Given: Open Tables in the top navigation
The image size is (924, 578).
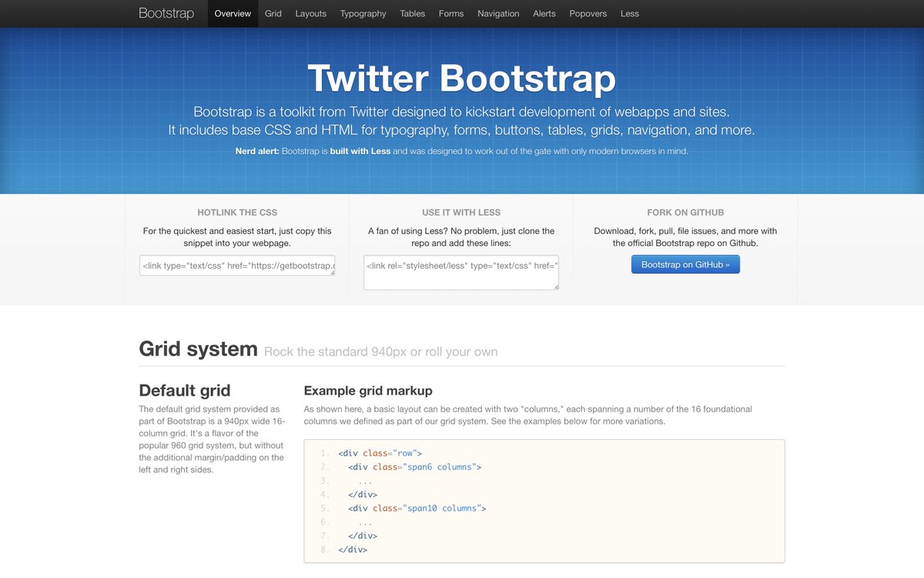Looking at the screenshot, I should click(413, 13).
